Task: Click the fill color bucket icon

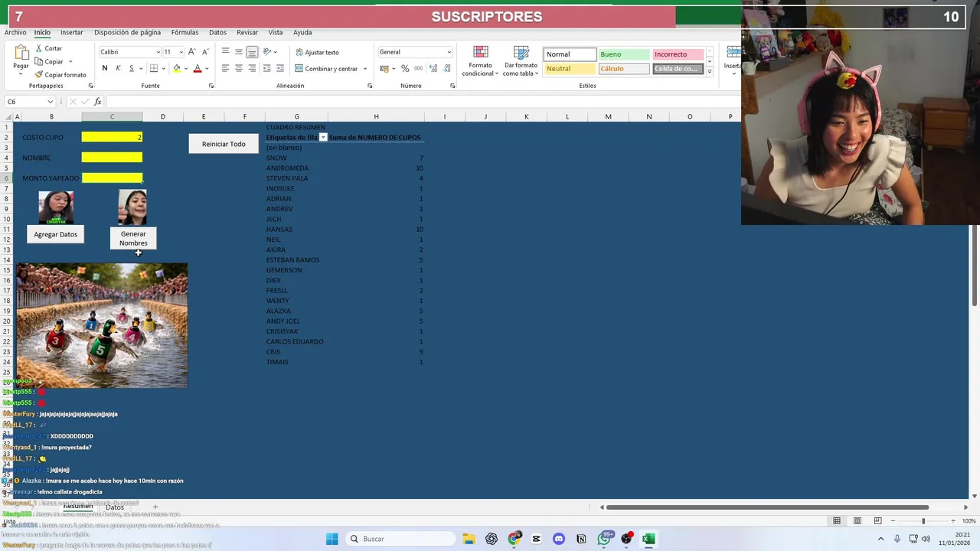Action: tap(177, 68)
